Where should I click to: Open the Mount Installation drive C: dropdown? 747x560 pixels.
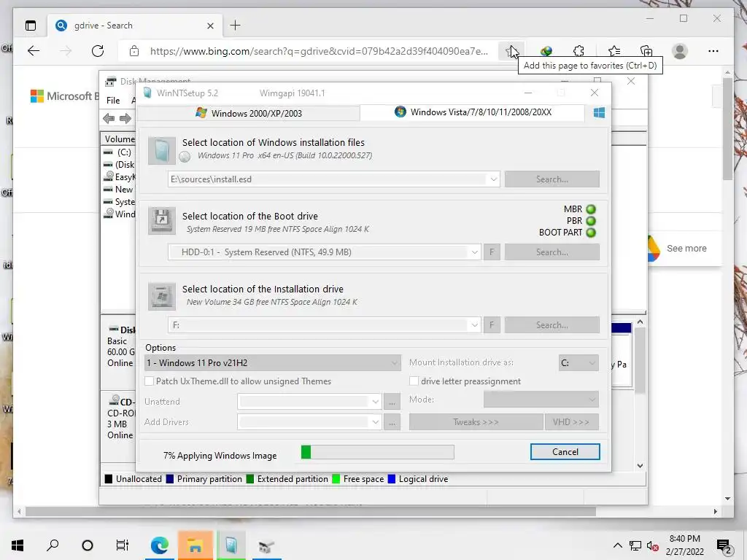click(578, 363)
